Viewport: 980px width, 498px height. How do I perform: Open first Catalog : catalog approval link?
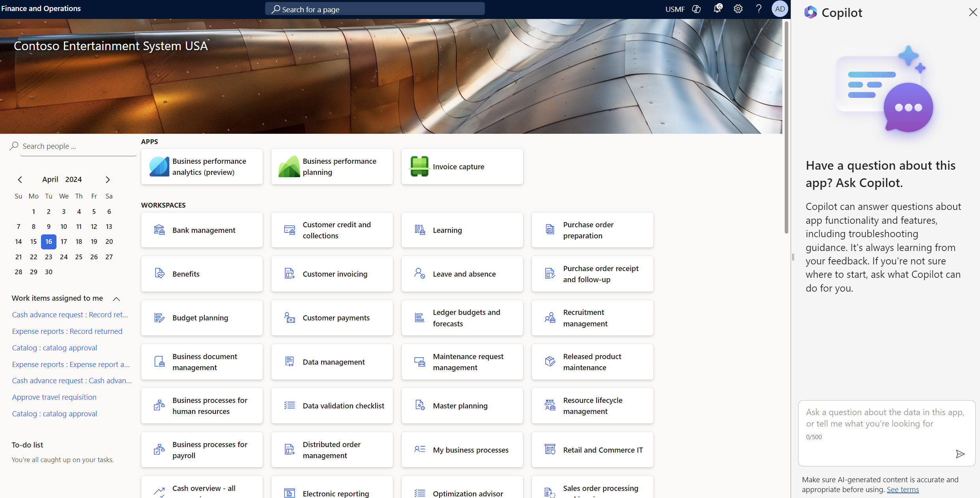[x=54, y=348]
